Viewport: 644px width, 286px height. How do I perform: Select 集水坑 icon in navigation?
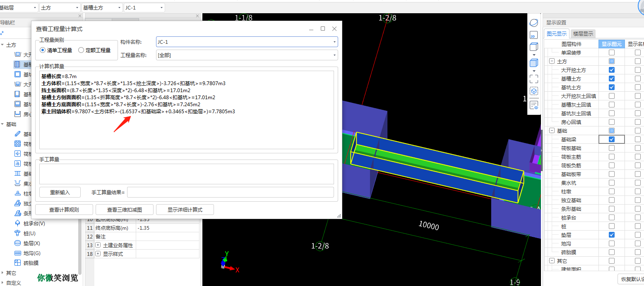[17, 184]
